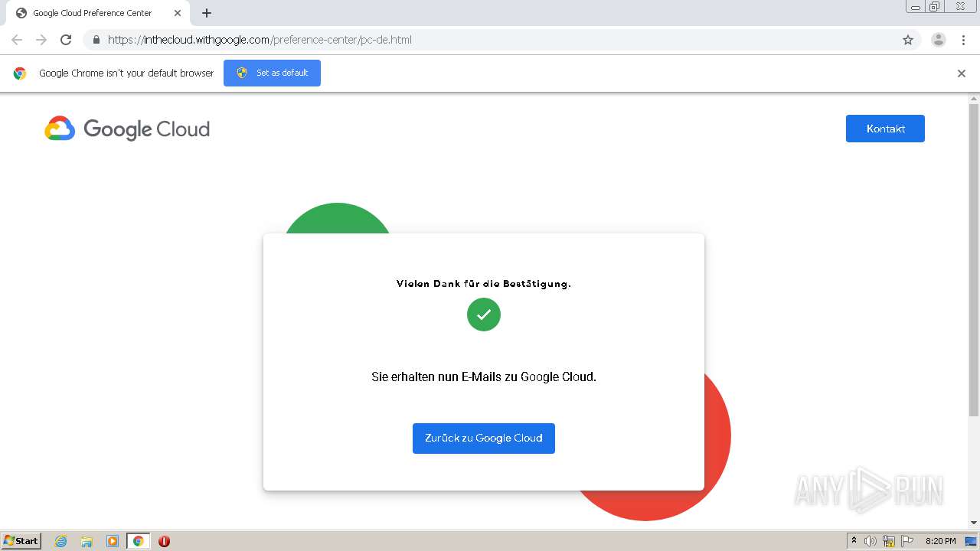Click the Show desktop button on the taskbar
Image resolution: width=980 pixels, height=551 pixels.
pyautogui.click(x=971, y=541)
